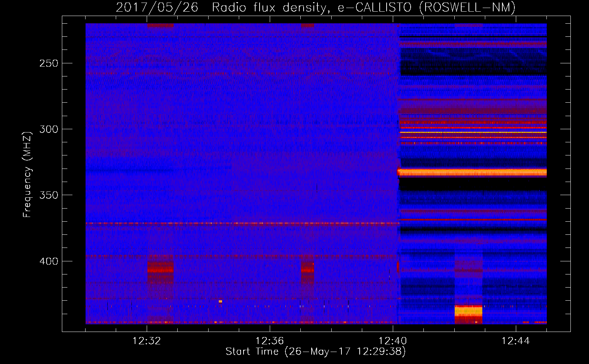Click the 350 frequency tick label
Viewport: 589px width, 364px height.
click(49, 195)
